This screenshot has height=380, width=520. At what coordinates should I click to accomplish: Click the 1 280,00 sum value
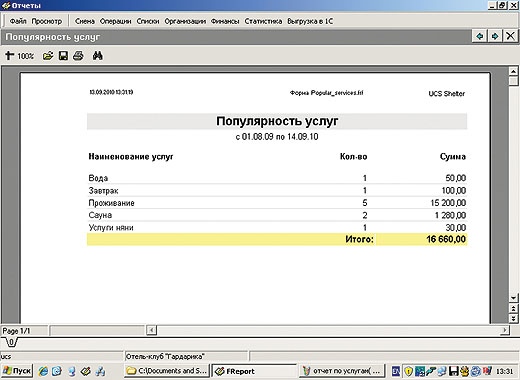450,215
